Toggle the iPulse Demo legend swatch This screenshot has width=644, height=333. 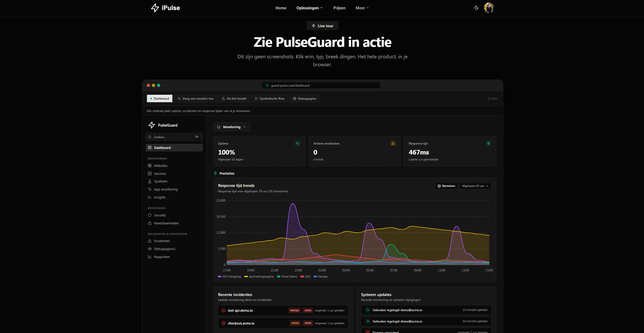[279, 277]
